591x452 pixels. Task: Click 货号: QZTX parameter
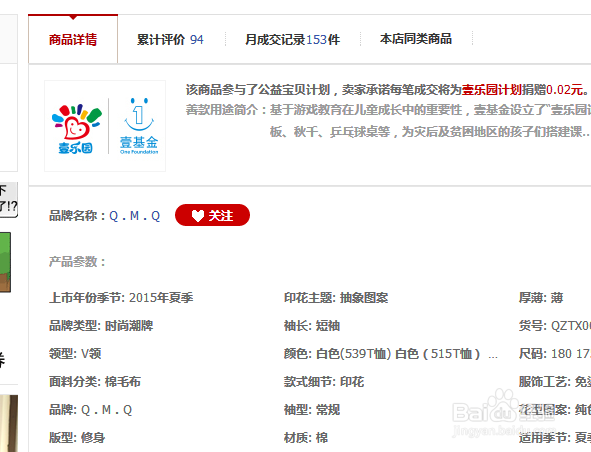tap(555, 326)
